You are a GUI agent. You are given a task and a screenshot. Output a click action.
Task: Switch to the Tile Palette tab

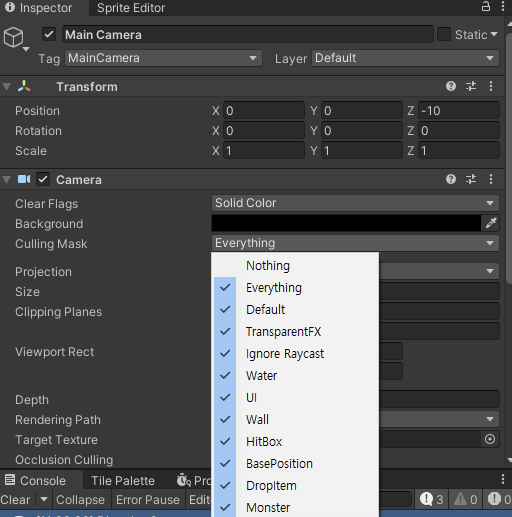pyautogui.click(x=123, y=480)
